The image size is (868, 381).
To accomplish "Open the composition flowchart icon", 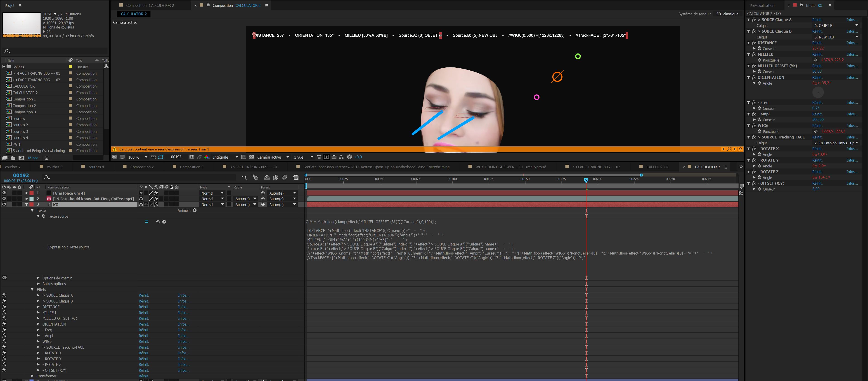I will pyautogui.click(x=341, y=157).
